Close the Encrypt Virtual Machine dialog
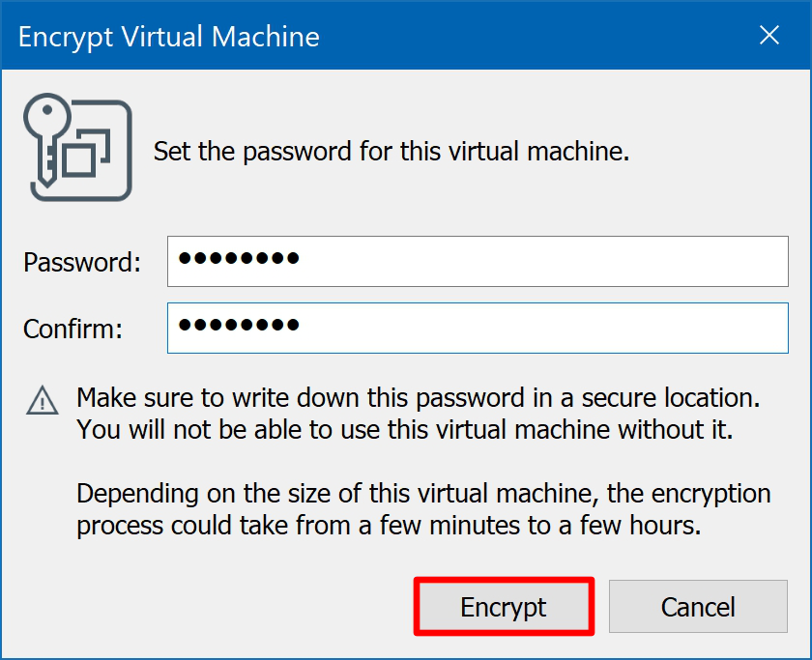Screen dimensions: 812x660 [x=769, y=36]
